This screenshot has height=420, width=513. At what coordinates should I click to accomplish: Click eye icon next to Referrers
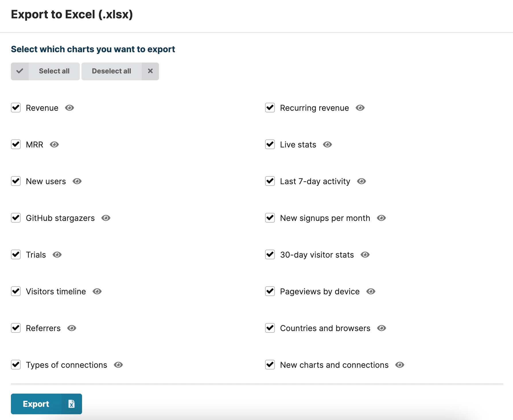(72, 328)
